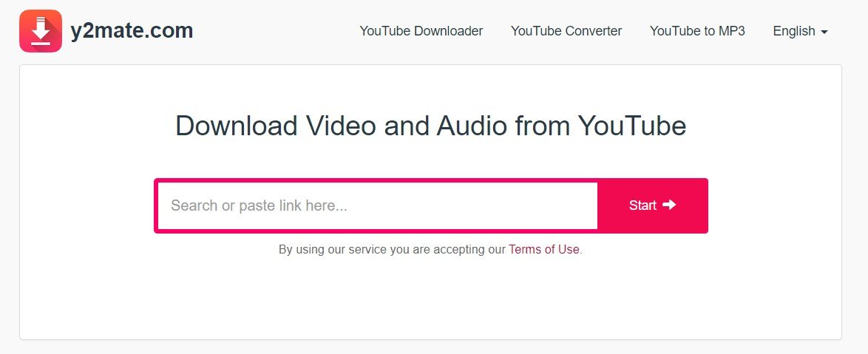Open the YouTube Downloader page
Viewport: 868px width, 354px height.
coord(421,31)
